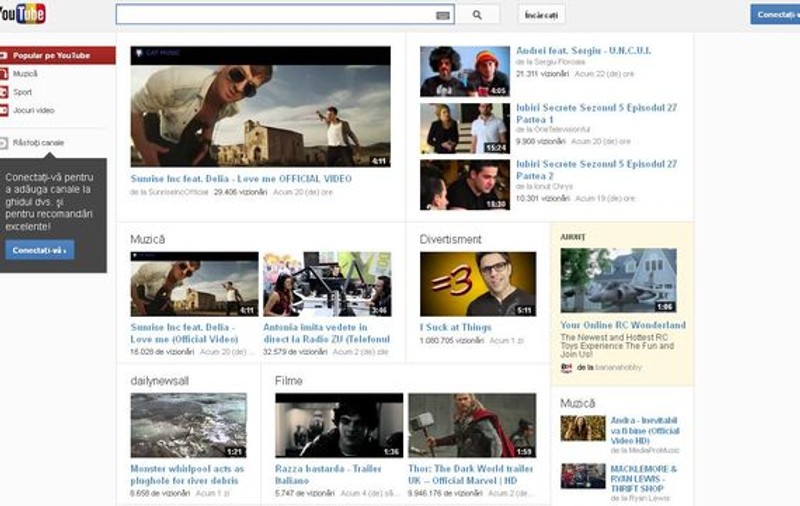Play Monster whirlpool video thumbnail
Viewport: 800px width, 506px height.
[x=189, y=425]
